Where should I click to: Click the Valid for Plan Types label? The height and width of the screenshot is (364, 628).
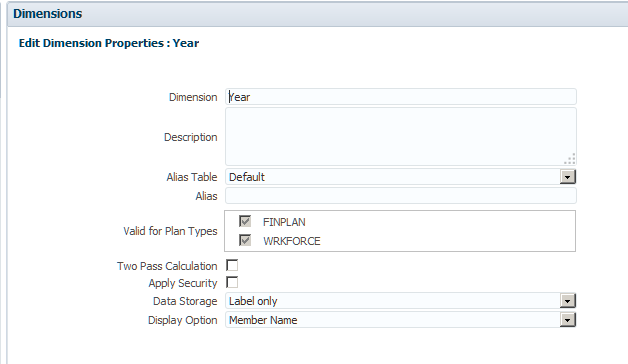(x=170, y=231)
